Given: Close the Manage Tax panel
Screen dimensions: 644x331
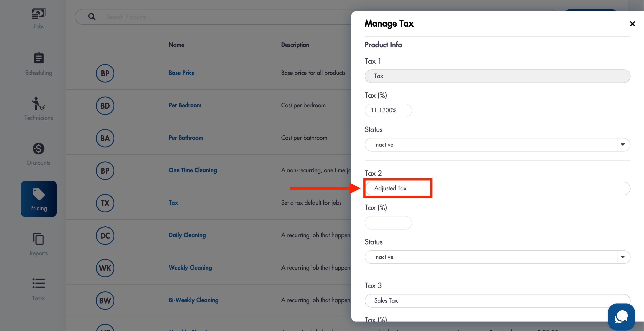Looking at the screenshot, I should (632, 23).
